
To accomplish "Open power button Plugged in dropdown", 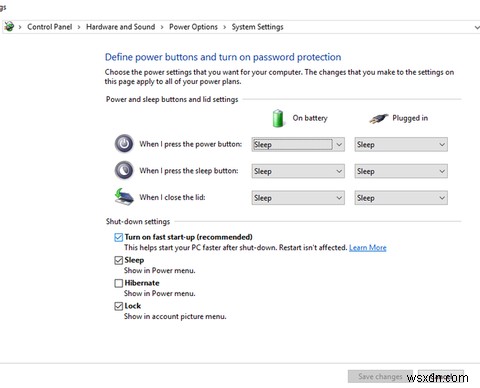I will (401, 145).
